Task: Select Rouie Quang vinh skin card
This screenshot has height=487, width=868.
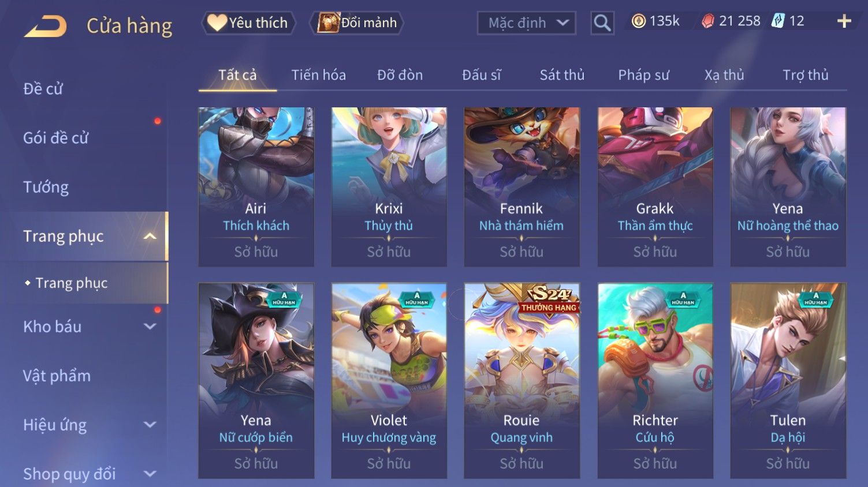Action: pyautogui.click(x=521, y=381)
